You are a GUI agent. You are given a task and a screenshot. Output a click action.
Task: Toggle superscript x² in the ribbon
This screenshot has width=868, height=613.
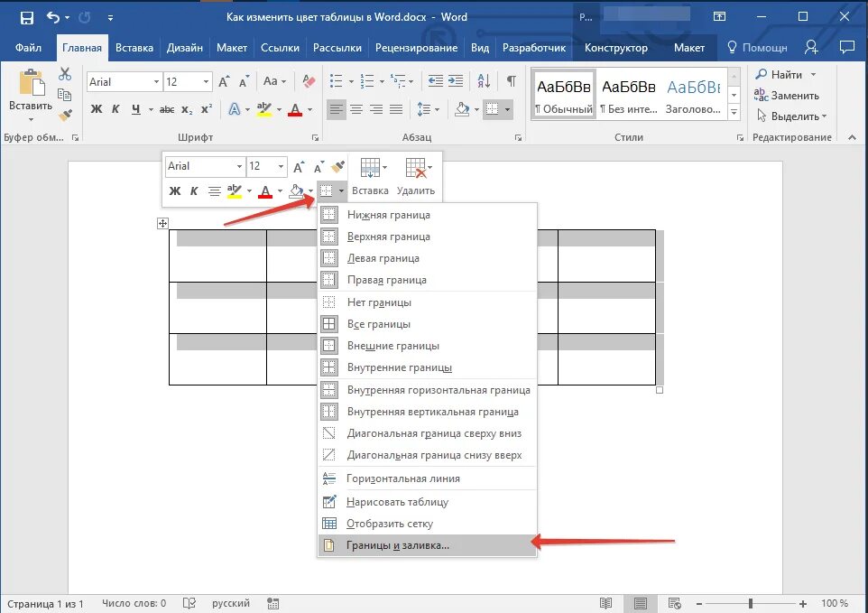pyautogui.click(x=206, y=109)
